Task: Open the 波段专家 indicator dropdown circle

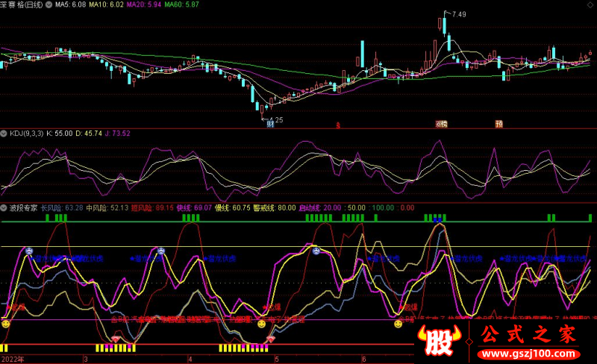Action: point(4,208)
